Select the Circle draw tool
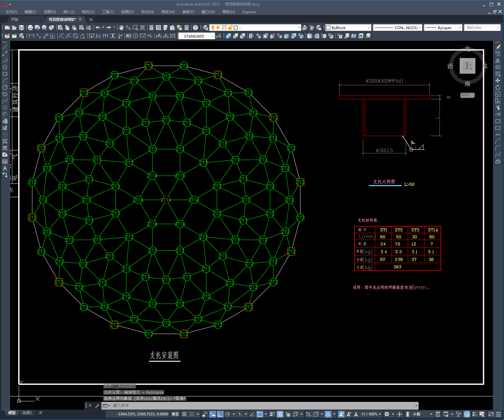 coord(5,87)
